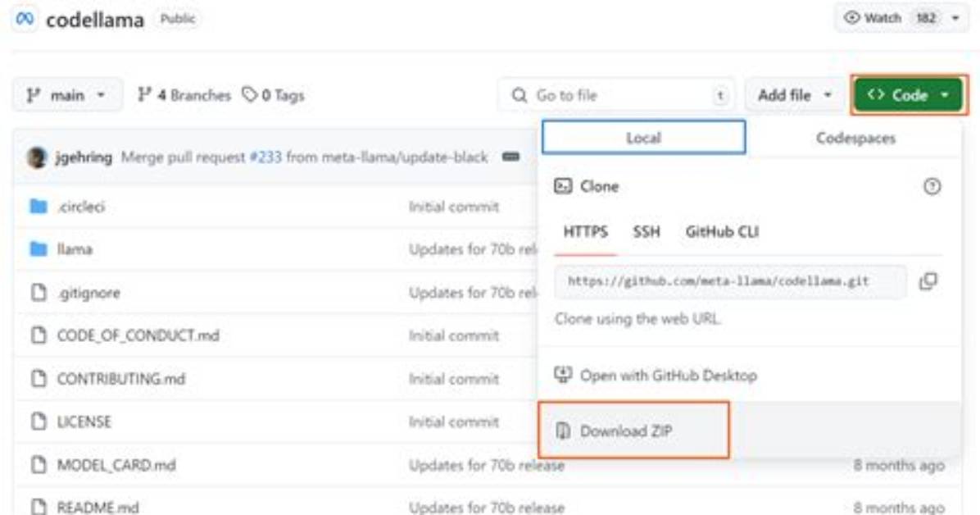Image resolution: width=980 pixels, height=515 pixels.
Task: Select the SSH clone tab
Action: tap(647, 232)
